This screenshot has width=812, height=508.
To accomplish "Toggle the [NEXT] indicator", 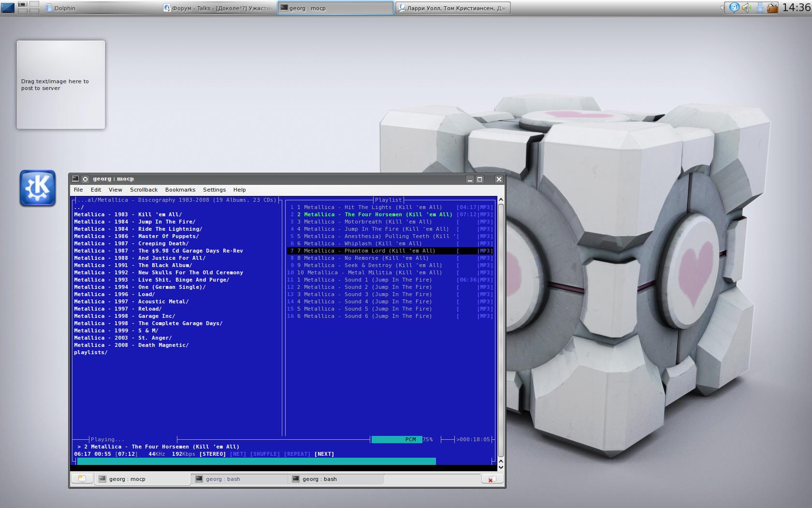I will point(324,454).
